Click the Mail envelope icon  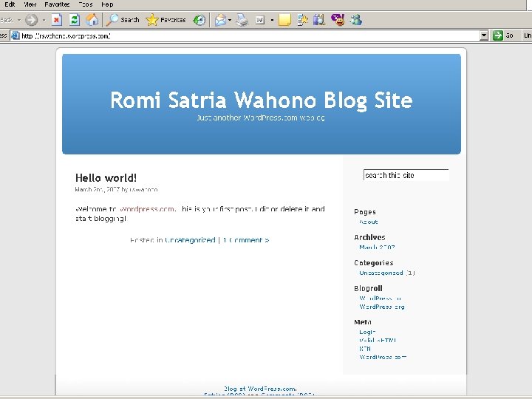point(220,20)
